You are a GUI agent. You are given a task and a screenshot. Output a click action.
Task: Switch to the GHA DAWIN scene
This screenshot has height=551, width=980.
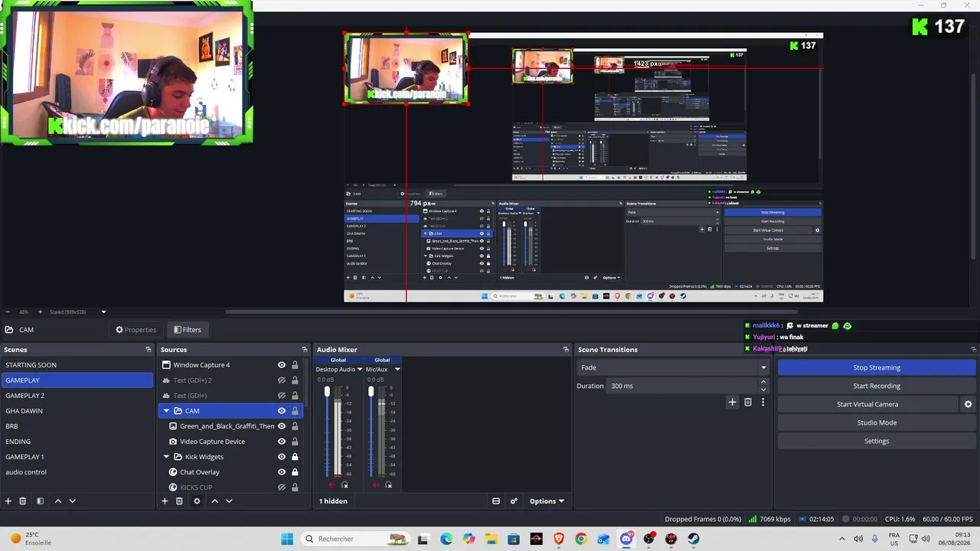(77, 411)
